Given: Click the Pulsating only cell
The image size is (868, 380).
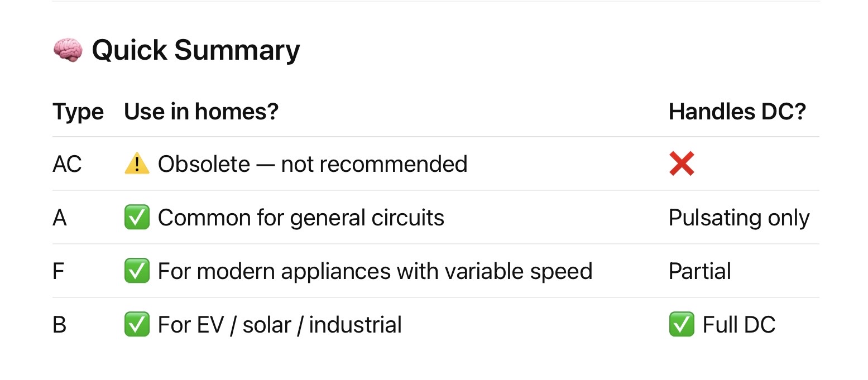Looking at the screenshot, I should 738,218.
